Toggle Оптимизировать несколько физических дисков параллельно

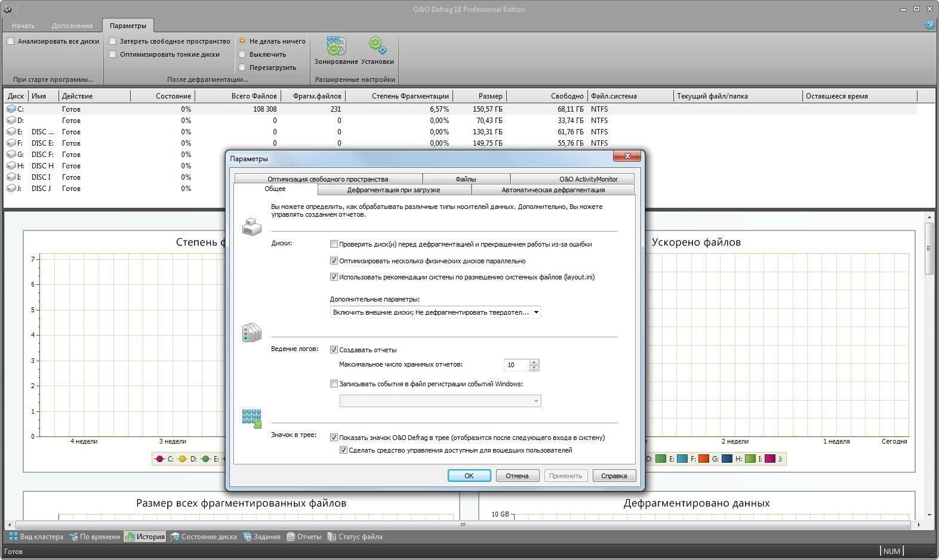[334, 261]
